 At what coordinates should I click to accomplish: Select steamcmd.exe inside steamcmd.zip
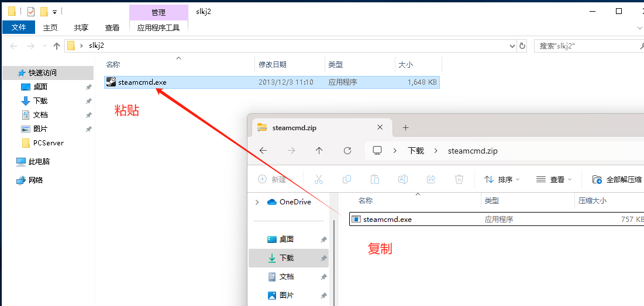click(497, 220)
